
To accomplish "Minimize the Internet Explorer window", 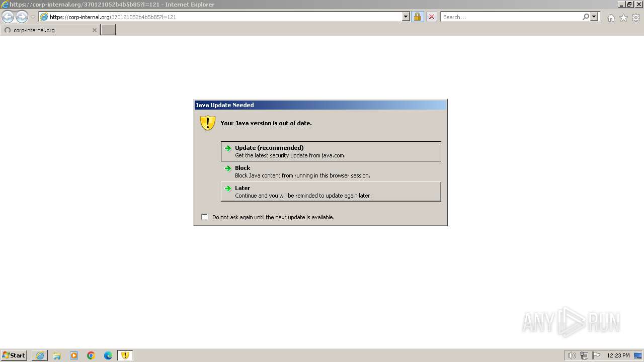I will click(x=621, y=5).
